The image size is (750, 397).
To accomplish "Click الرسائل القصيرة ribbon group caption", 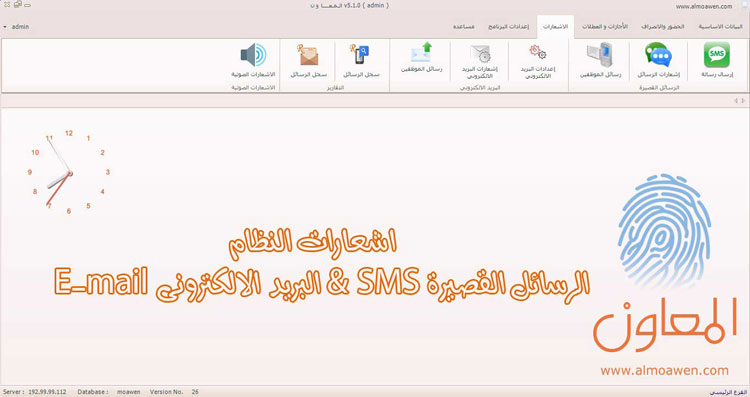I will tap(659, 88).
